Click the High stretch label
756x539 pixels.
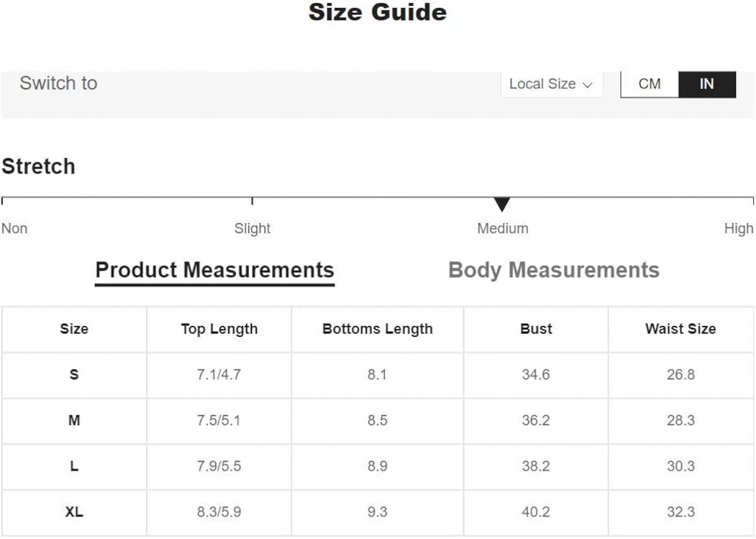(x=739, y=229)
